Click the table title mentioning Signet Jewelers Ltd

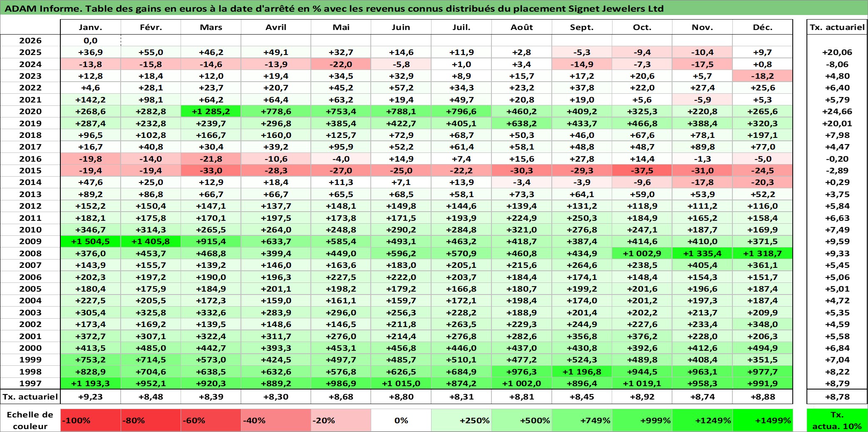[334, 8]
